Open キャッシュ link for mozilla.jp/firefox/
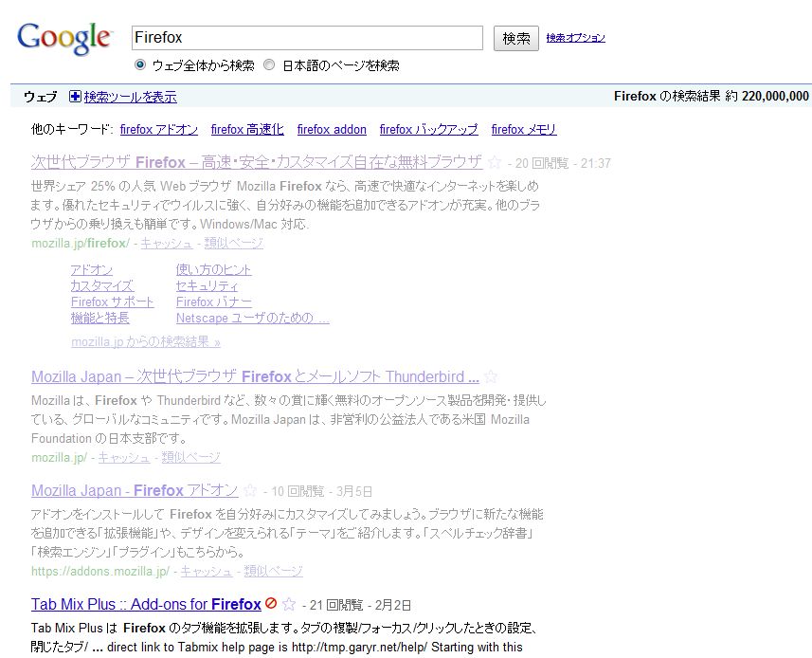Screen dimensions: 812x658 click(166, 243)
